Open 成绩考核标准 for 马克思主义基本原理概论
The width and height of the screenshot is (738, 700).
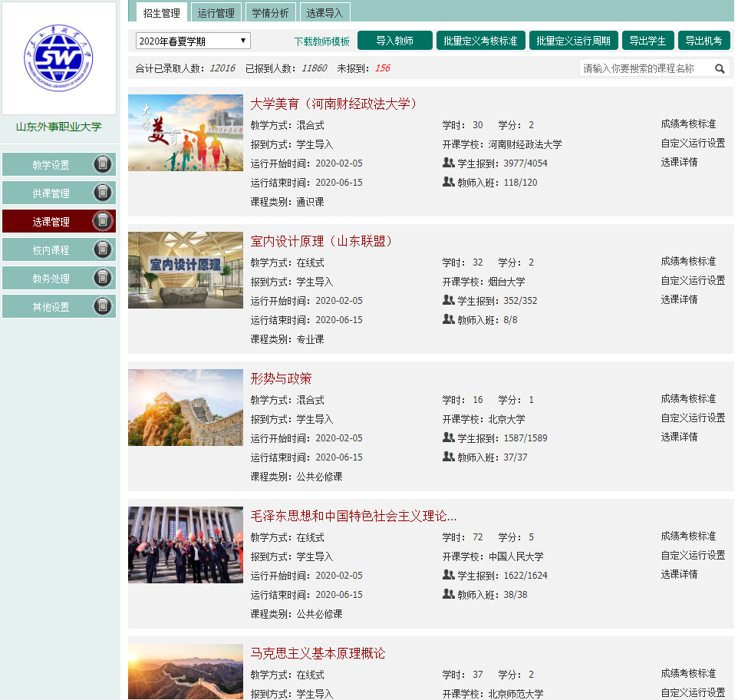pyautogui.click(x=688, y=674)
